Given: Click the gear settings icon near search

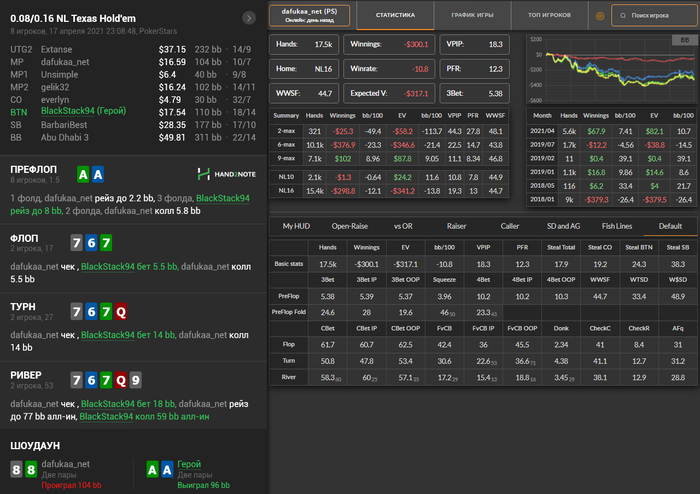Looking at the screenshot, I should pyautogui.click(x=600, y=16).
